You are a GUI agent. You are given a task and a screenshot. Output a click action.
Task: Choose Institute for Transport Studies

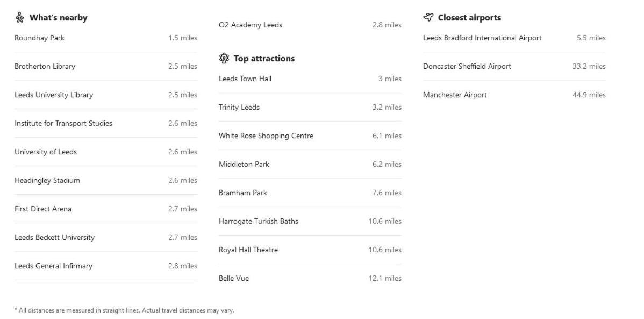pyautogui.click(x=105, y=123)
